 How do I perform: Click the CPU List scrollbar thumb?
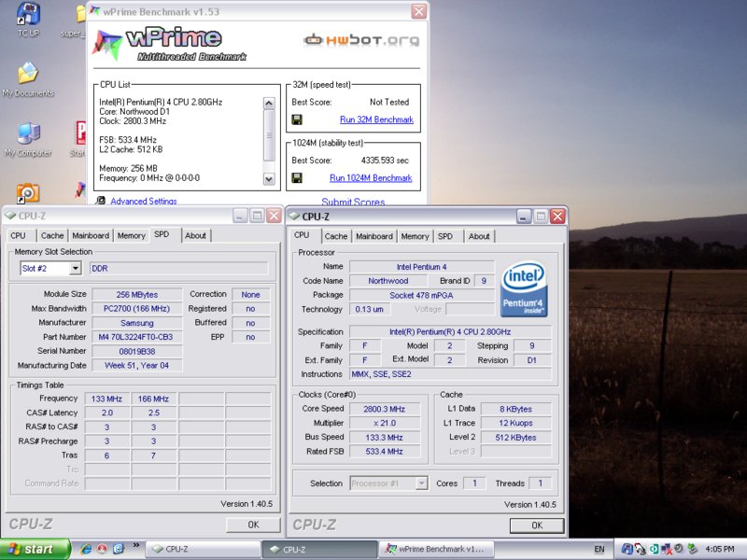(x=269, y=135)
